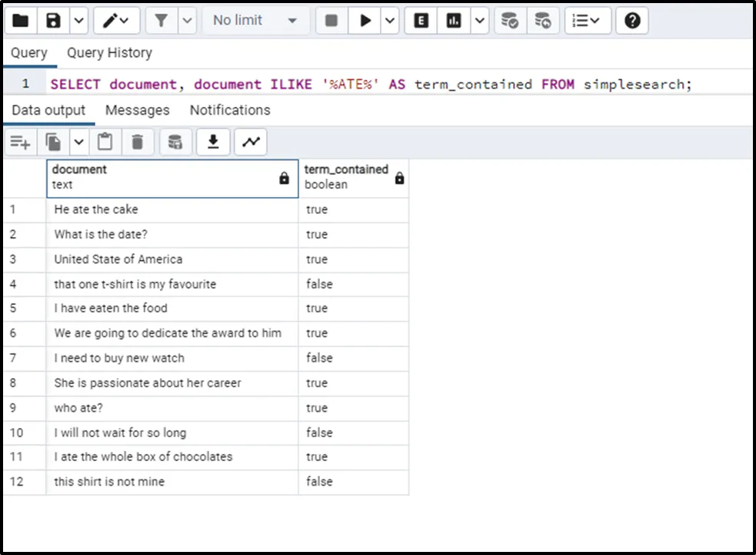Click the Save File disk icon
Image resolution: width=756 pixels, height=555 pixels.
pyautogui.click(x=53, y=21)
